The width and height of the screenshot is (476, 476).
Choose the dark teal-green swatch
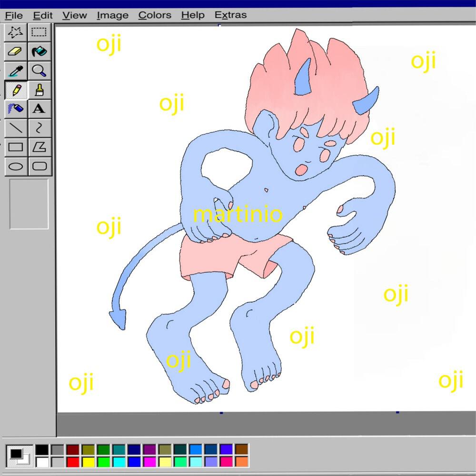pos(180,450)
